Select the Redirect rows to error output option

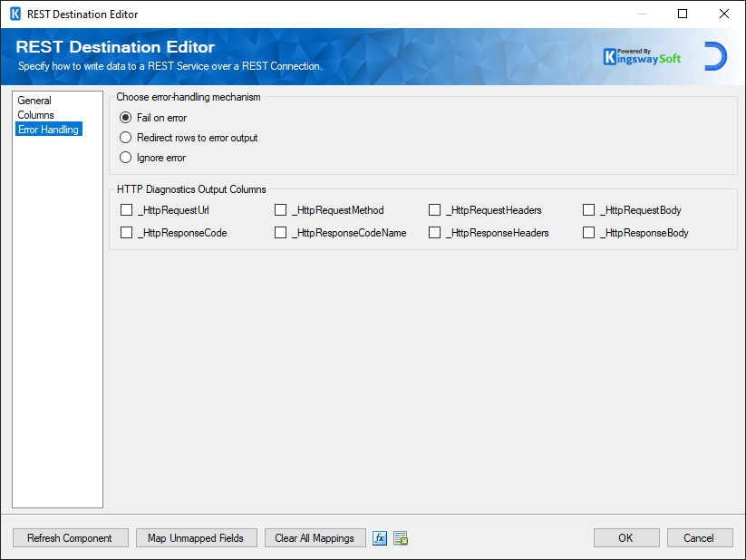(x=125, y=137)
